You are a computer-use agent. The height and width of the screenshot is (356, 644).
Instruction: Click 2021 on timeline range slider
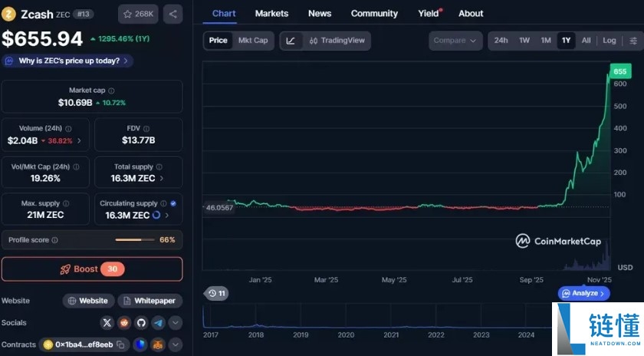click(391, 335)
